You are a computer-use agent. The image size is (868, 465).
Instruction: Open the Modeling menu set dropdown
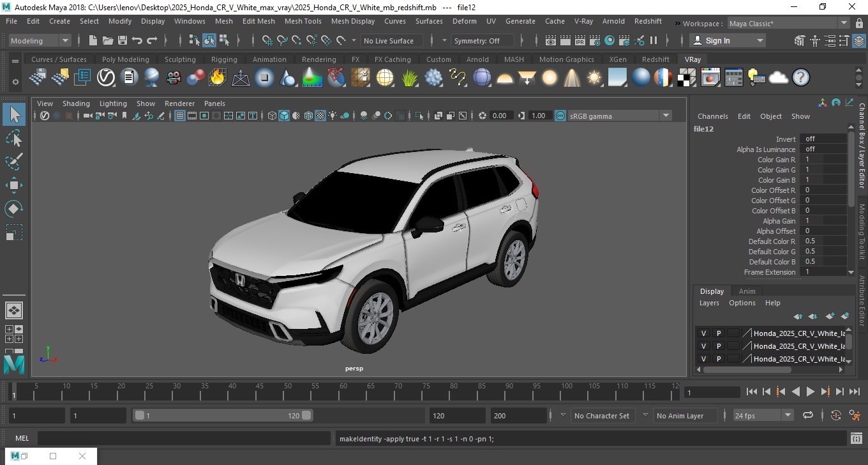pos(40,40)
